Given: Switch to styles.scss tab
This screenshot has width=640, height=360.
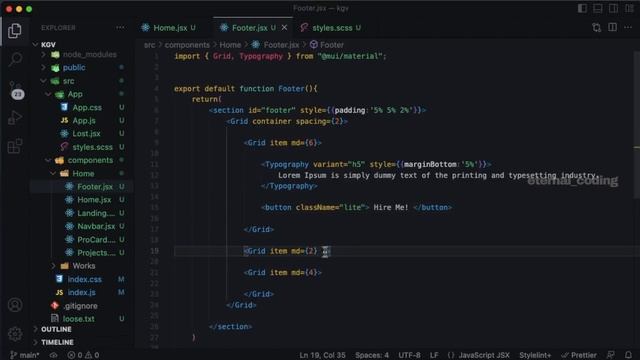Looking at the screenshot, I should [x=331, y=28].
